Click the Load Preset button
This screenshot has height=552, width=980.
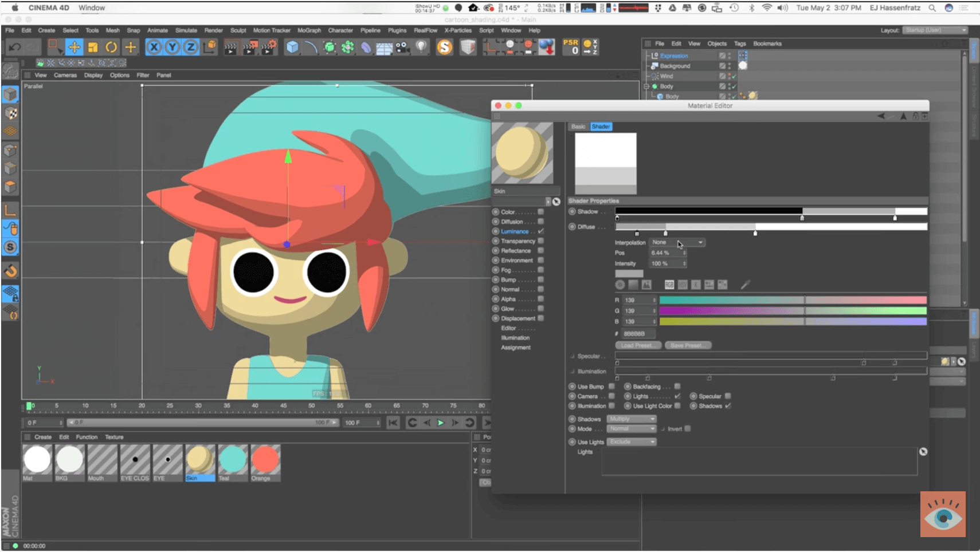638,345
